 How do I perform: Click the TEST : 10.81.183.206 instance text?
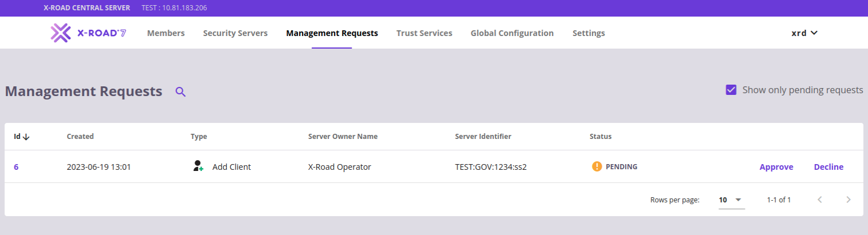pyautogui.click(x=174, y=8)
